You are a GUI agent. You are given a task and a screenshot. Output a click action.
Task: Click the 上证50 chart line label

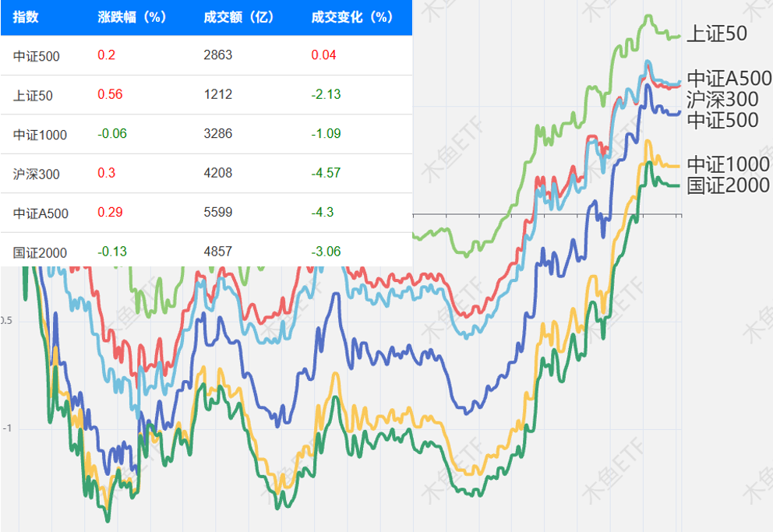tap(717, 33)
